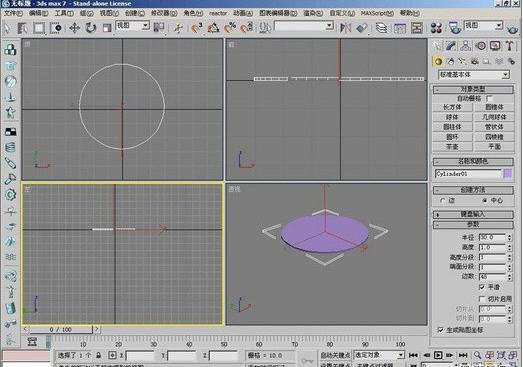Screen dimensions: 523x367
Task: Toggle the 3D Snaps magnet icon
Action: tap(197, 28)
